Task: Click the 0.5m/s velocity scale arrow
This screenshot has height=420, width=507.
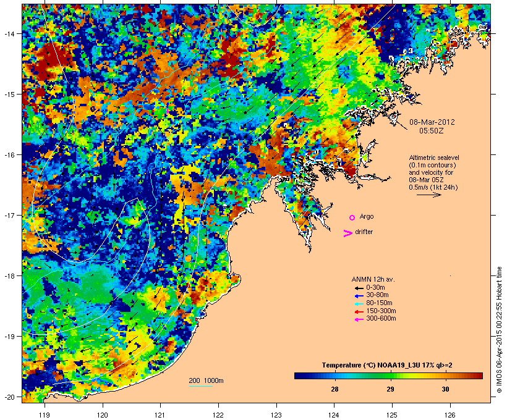Action: pyautogui.click(x=428, y=195)
